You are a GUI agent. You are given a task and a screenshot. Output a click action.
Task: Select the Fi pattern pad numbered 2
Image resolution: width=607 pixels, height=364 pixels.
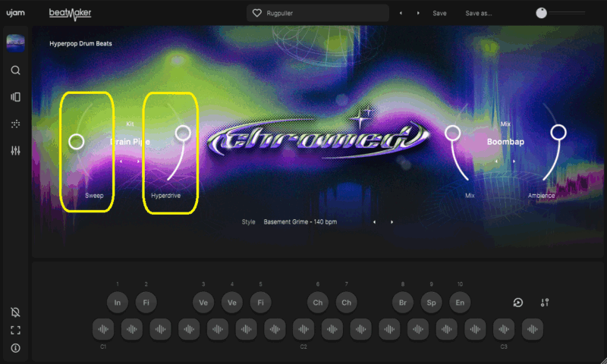click(146, 303)
